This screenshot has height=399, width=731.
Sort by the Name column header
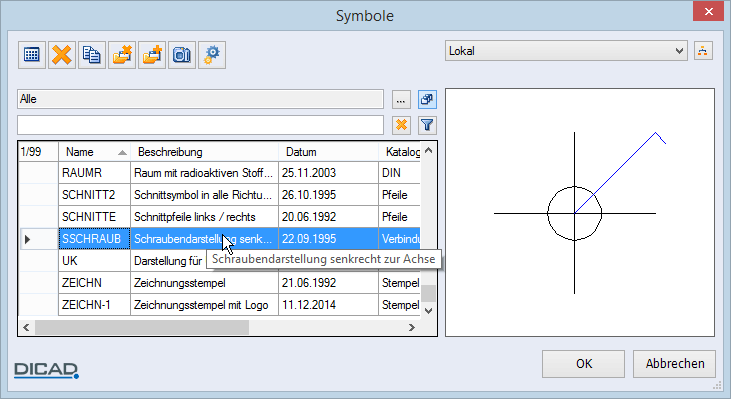click(x=95, y=152)
